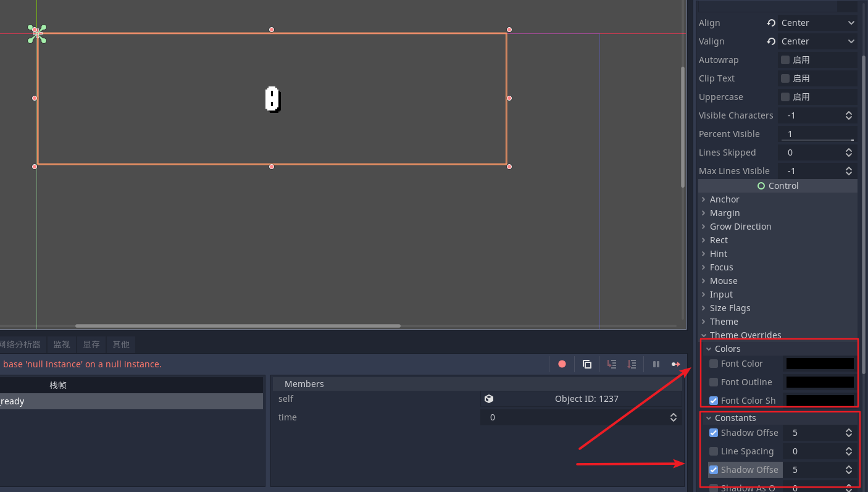Enable the Autowrap checkbox
The width and height of the screenshot is (868, 492).
785,60
